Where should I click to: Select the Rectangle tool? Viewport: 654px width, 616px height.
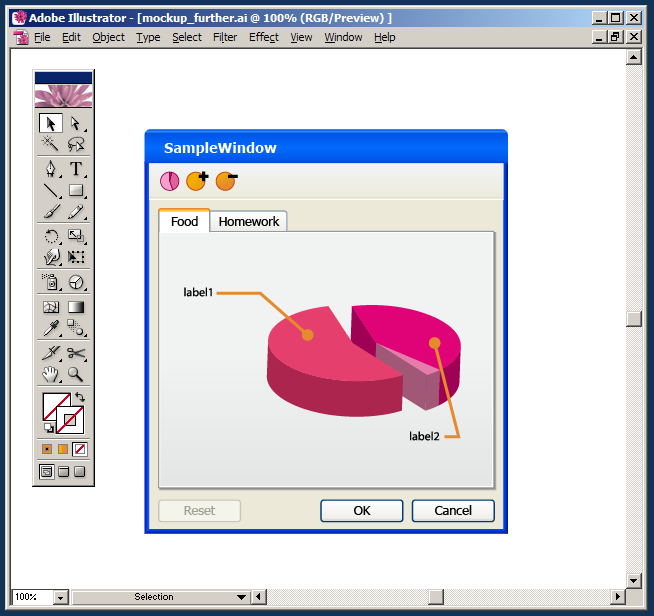click(x=76, y=190)
